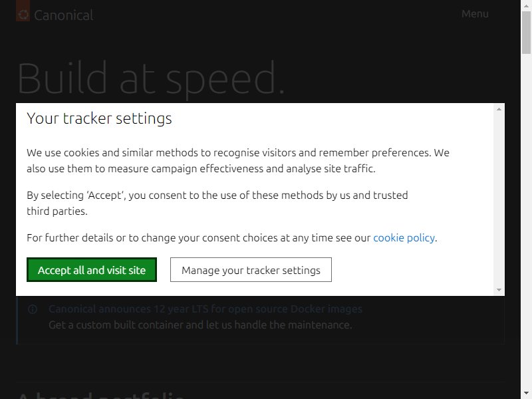
Task: Accept all and visit site
Action: [92, 270]
